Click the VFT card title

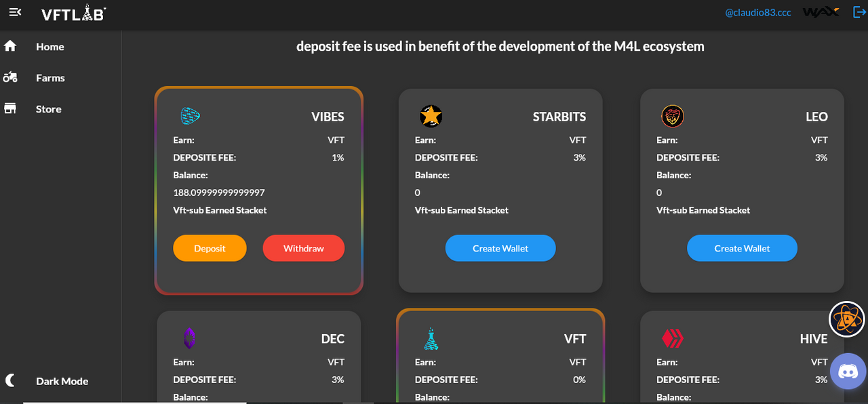click(x=575, y=338)
